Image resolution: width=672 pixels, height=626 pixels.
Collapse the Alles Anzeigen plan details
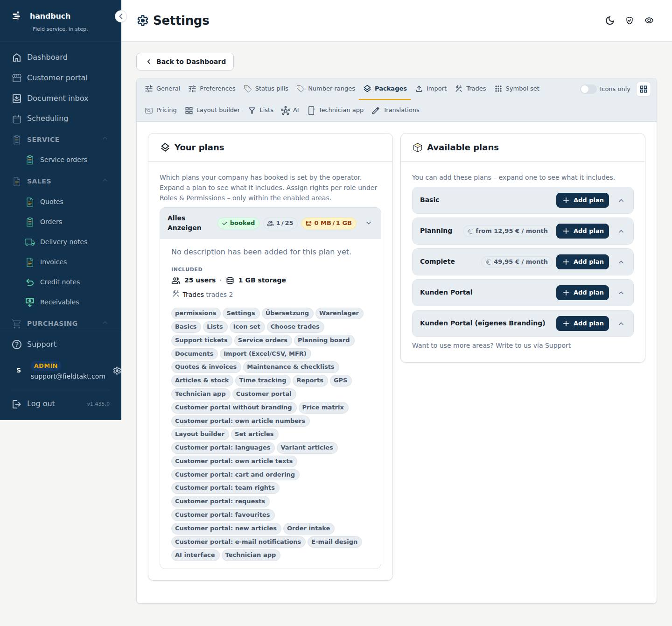tap(369, 223)
